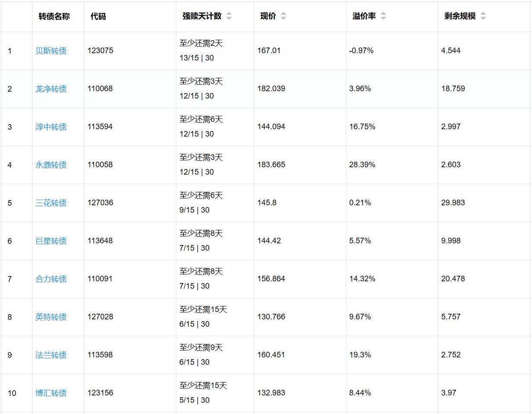
Task: Click the 182.039 price cell
Action: 271,89
